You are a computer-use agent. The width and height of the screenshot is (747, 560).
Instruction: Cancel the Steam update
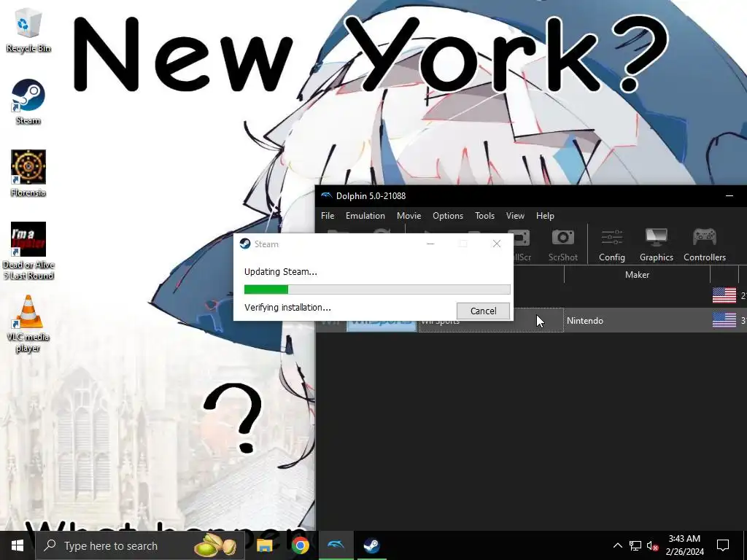(x=483, y=311)
